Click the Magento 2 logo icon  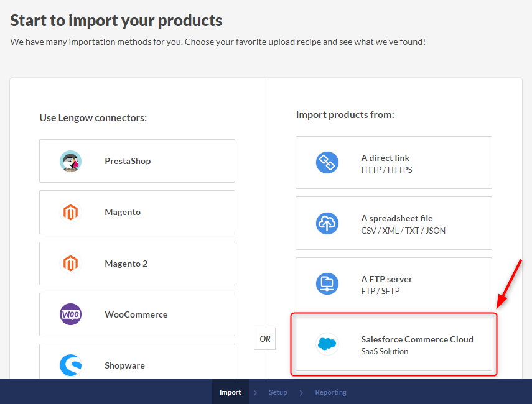(70, 264)
